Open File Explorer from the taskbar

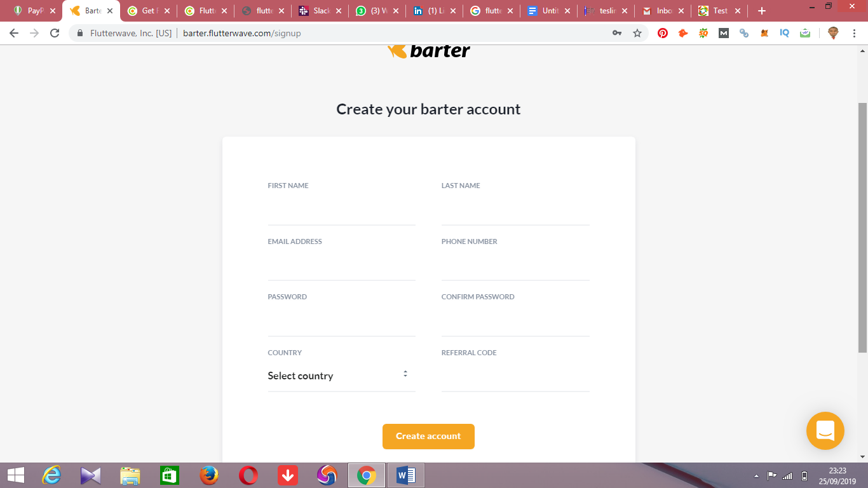[130, 475]
